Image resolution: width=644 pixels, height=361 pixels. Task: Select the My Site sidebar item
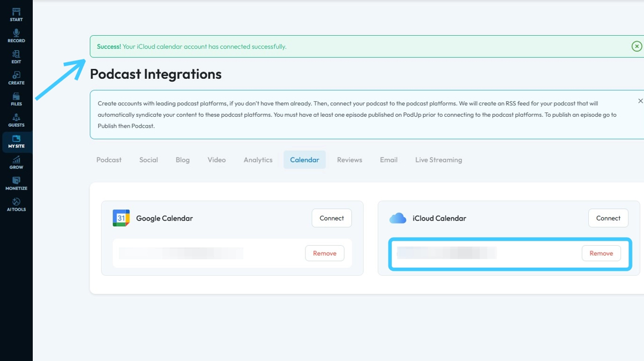tap(16, 142)
